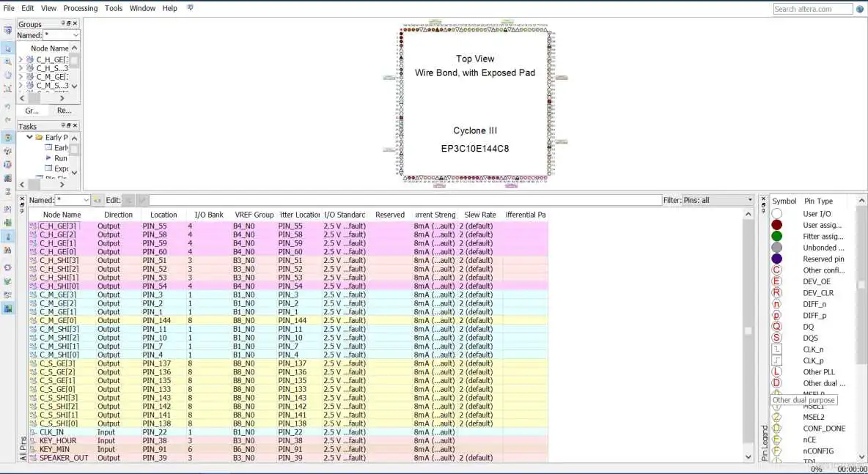This screenshot has width=868, height=474.
Task: Select the KEY_HOUR node row
Action: tap(288, 441)
